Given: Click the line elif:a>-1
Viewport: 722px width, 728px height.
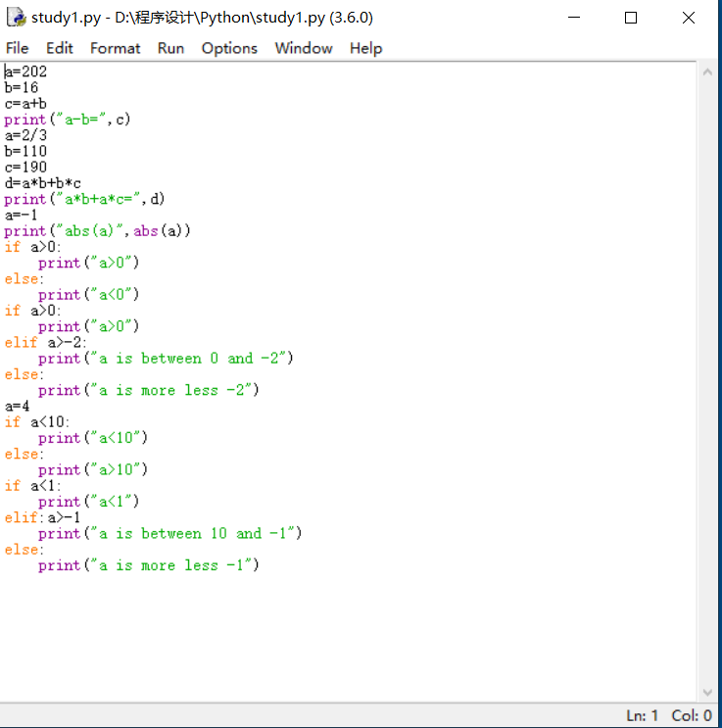Looking at the screenshot, I should [x=43, y=517].
